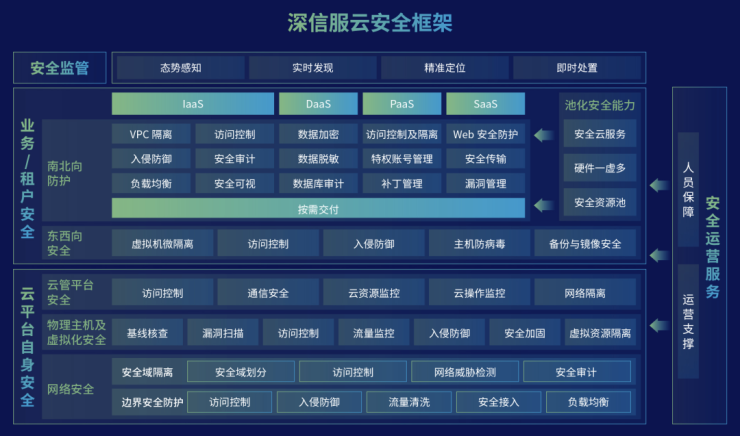Click the arrow left of 安全云服务
740x436 pixels.
tap(542, 134)
